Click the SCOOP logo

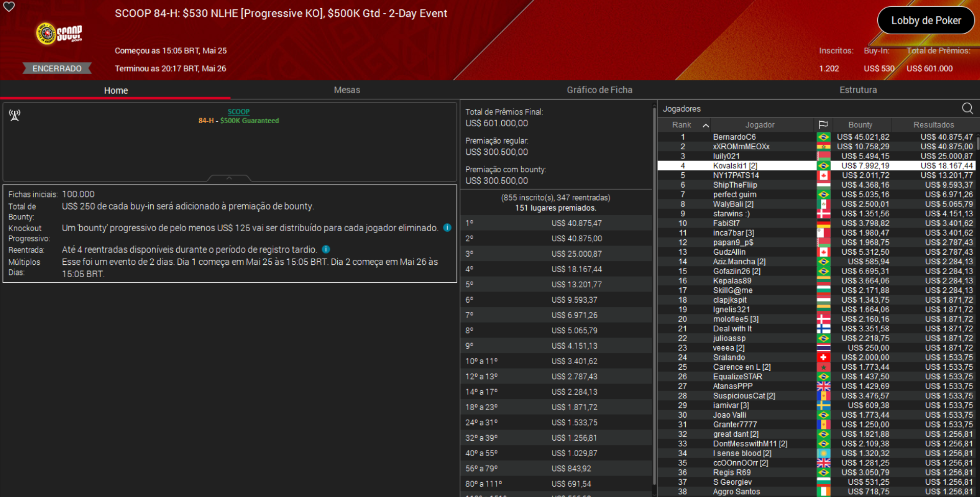tap(59, 34)
